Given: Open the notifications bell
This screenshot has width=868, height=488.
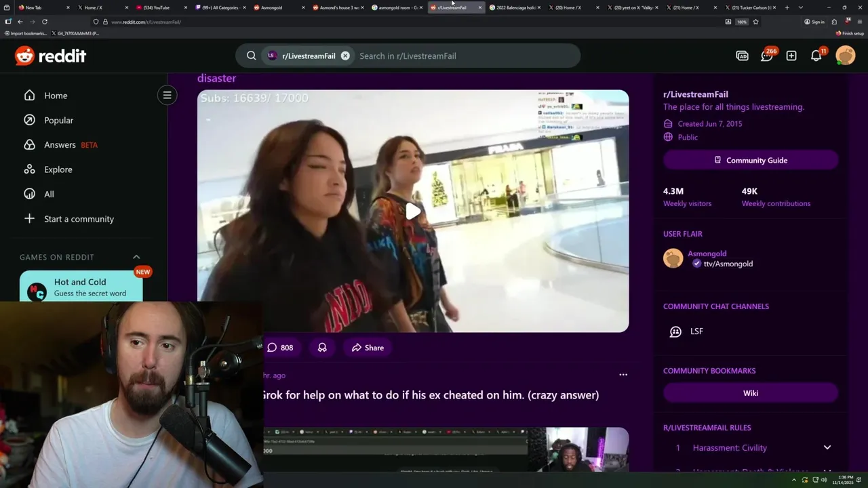Looking at the screenshot, I should click(816, 56).
